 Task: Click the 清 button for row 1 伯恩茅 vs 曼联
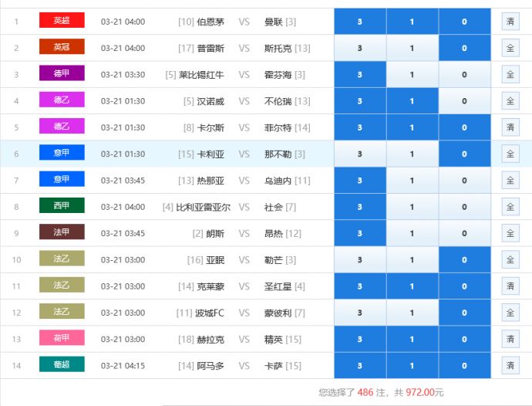click(510, 22)
